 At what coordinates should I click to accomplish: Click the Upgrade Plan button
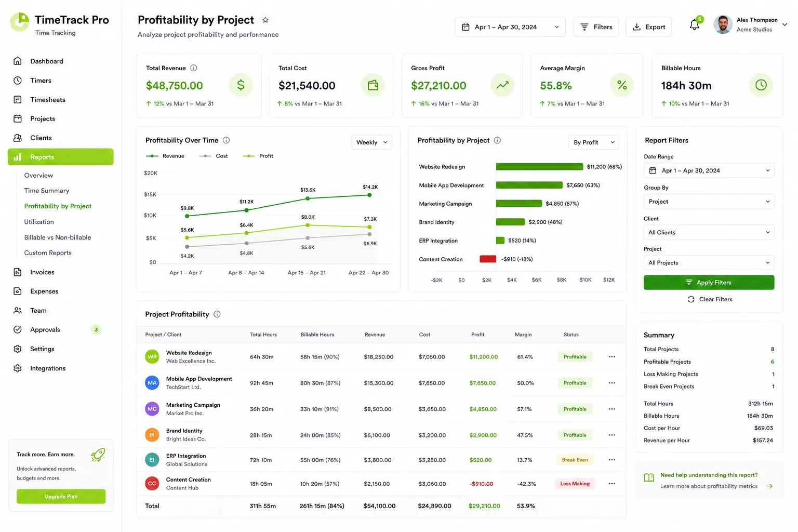pos(61,497)
